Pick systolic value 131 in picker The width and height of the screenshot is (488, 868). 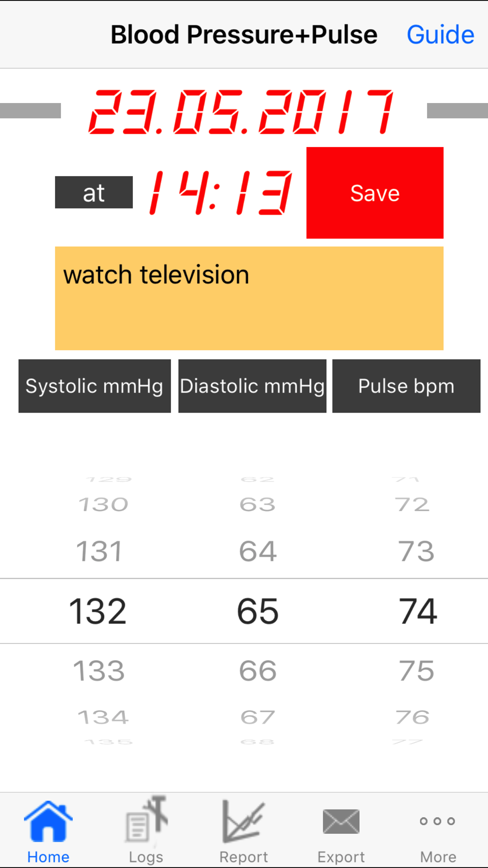point(99,552)
